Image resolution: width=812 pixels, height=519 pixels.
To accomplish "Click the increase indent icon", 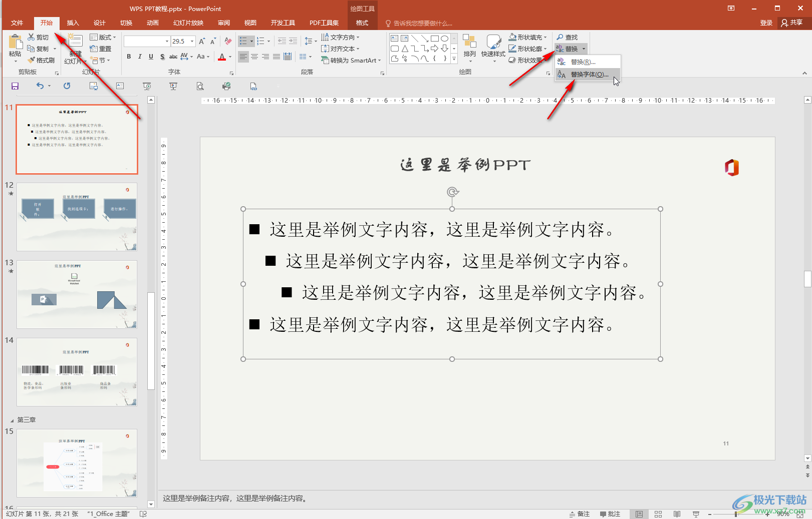I will click(293, 41).
